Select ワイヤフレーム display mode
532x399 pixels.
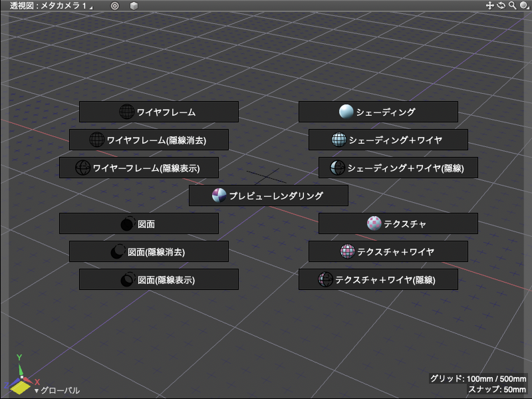point(158,112)
